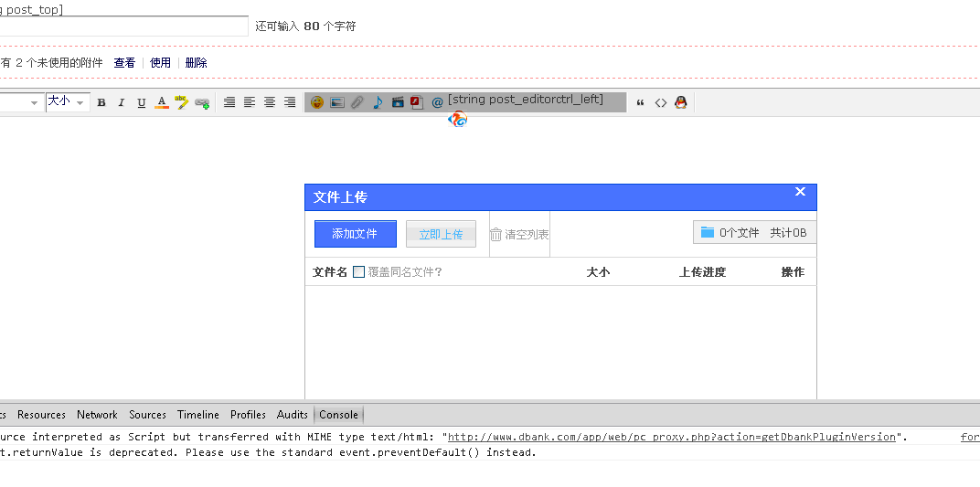
Task: Open the font size 大小 dropdown
Action: point(68,101)
